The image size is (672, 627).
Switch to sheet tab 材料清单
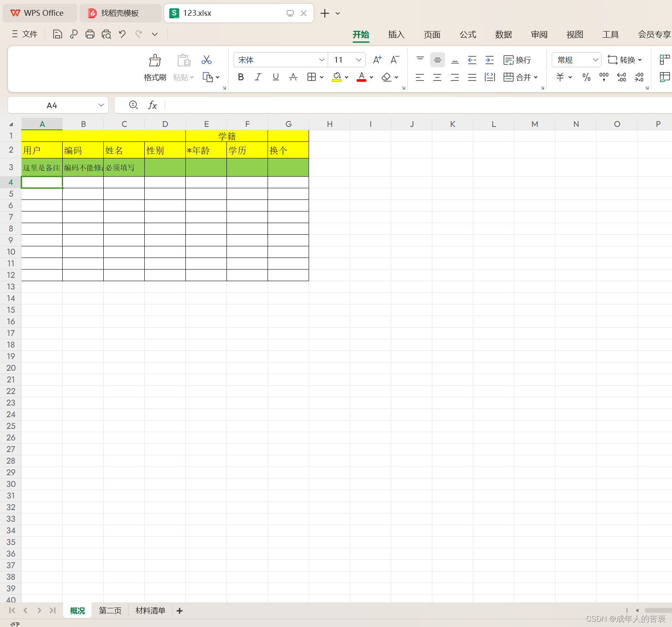pyautogui.click(x=150, y=610)
